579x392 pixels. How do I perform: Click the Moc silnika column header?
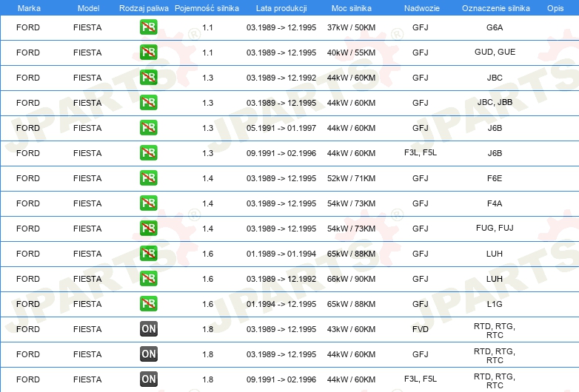(x=351, y=8)
